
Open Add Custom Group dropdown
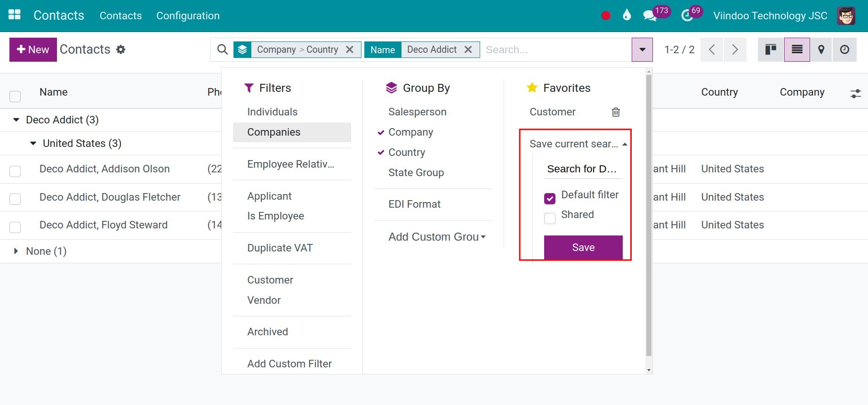pyautogui.click(x=437, y=237)
